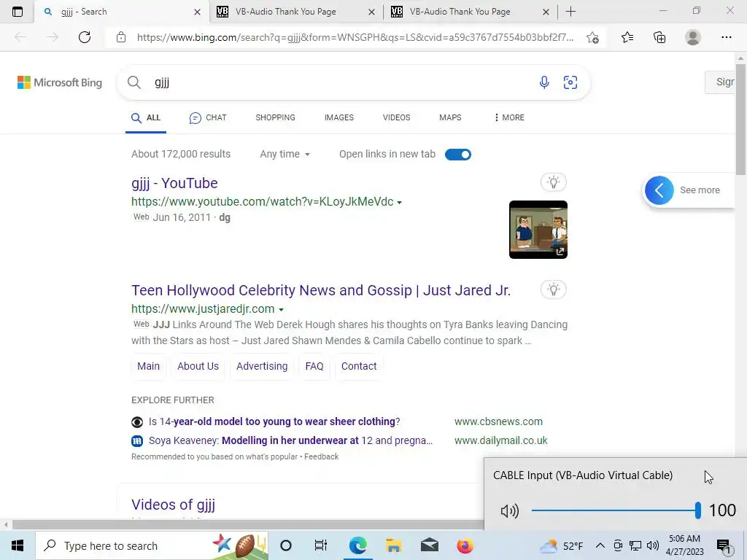
Task: Add this page to favorites star icon
Action: tap(592, 37)
